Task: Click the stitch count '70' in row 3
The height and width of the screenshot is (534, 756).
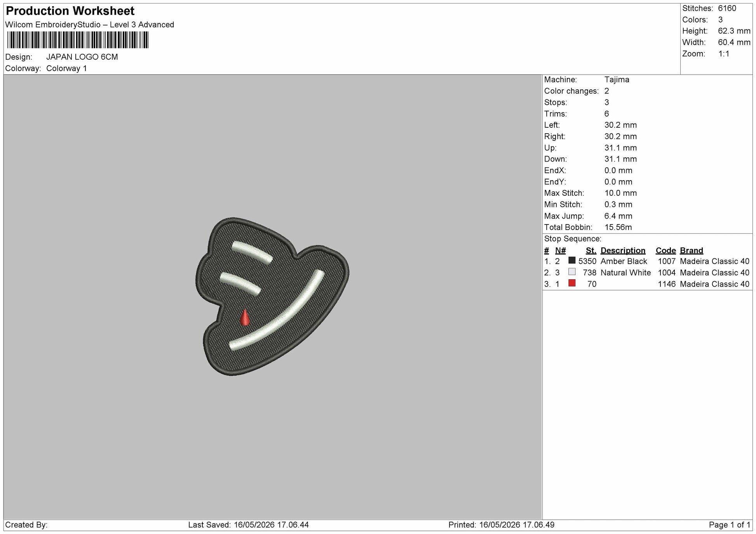Action: pyautogui.click(x=592, y=284)
